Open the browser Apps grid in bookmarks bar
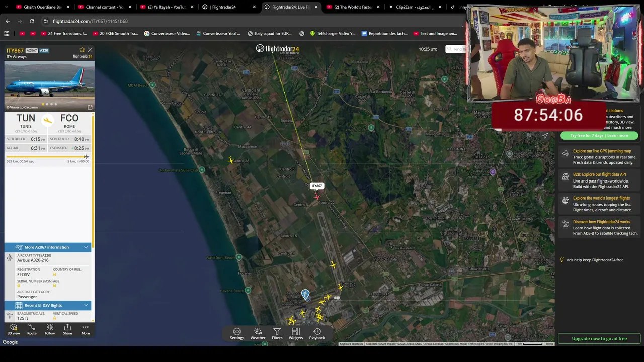Screen dimensions: 644x362 7,34
